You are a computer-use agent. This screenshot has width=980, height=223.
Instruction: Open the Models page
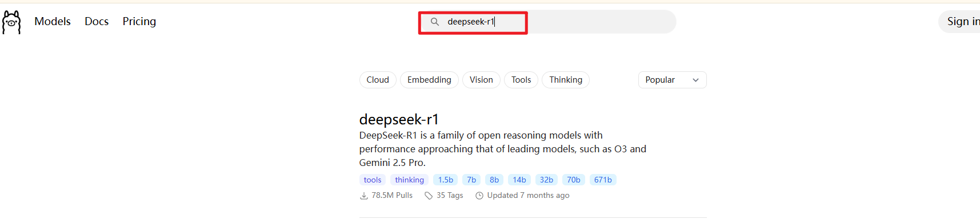53,21
